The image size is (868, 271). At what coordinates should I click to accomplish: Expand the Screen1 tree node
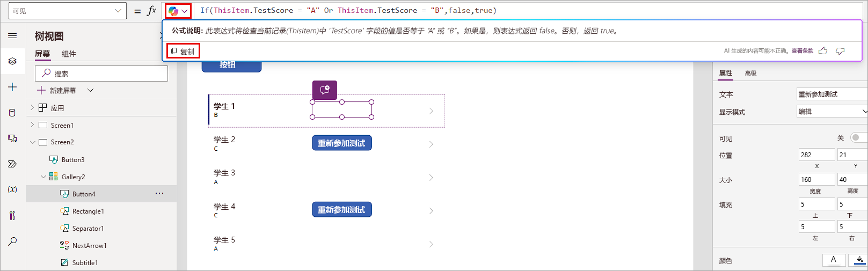tap(32, 125)
